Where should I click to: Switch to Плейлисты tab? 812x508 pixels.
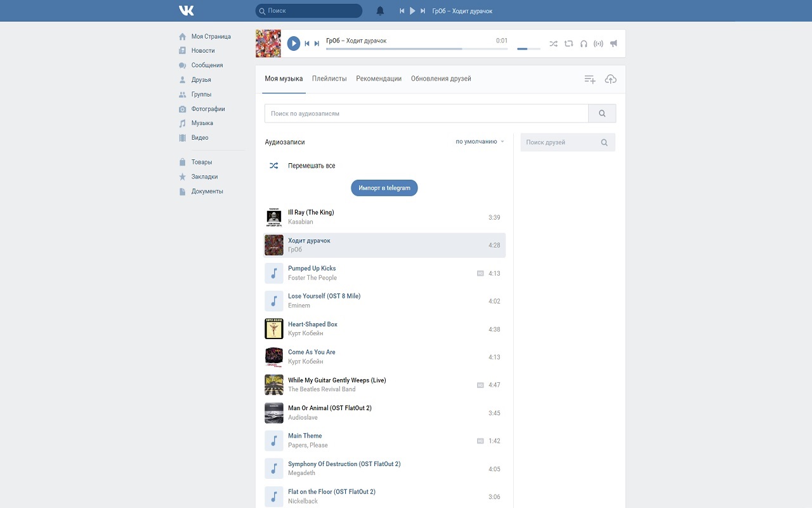coord(329,79)
